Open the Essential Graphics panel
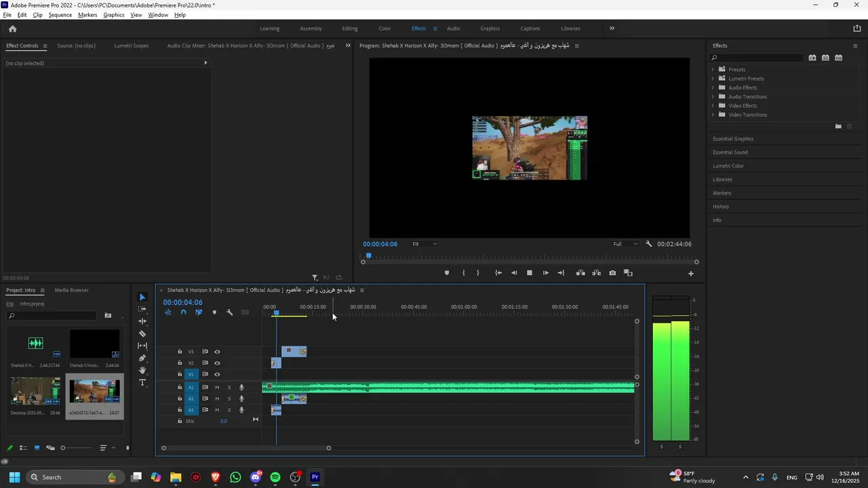Viewport: 868px width, 488px height. [733, 139]
